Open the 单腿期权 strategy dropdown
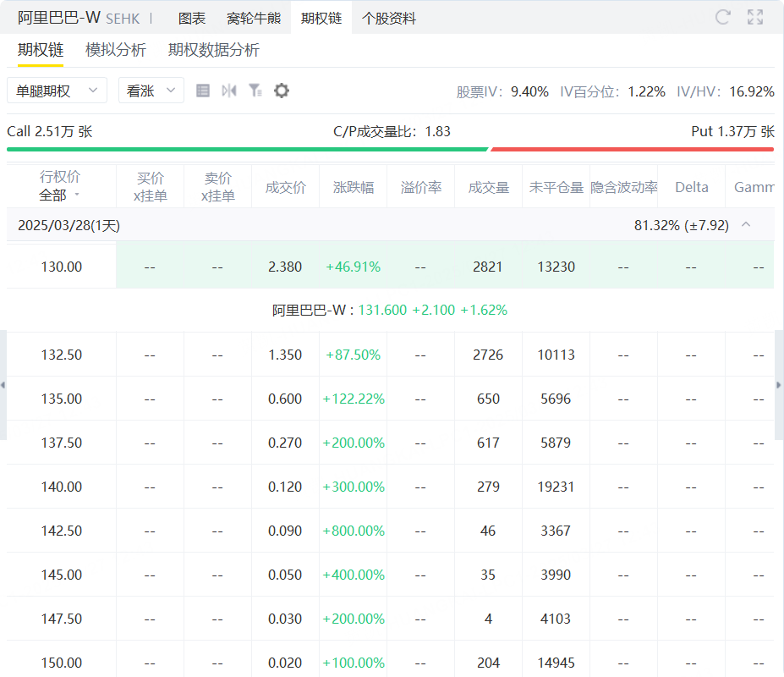This screenshot has width=784, height=677. [57, 91]
